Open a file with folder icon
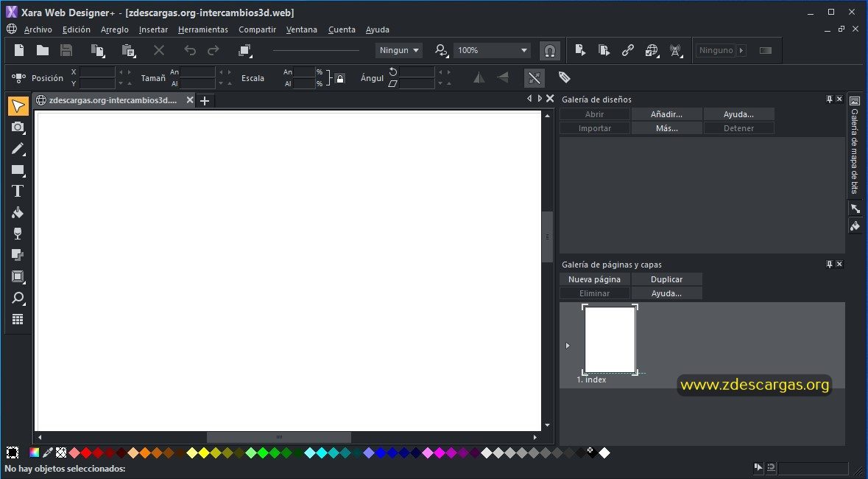This screenshot has width=868, height=479. [43, 50]
